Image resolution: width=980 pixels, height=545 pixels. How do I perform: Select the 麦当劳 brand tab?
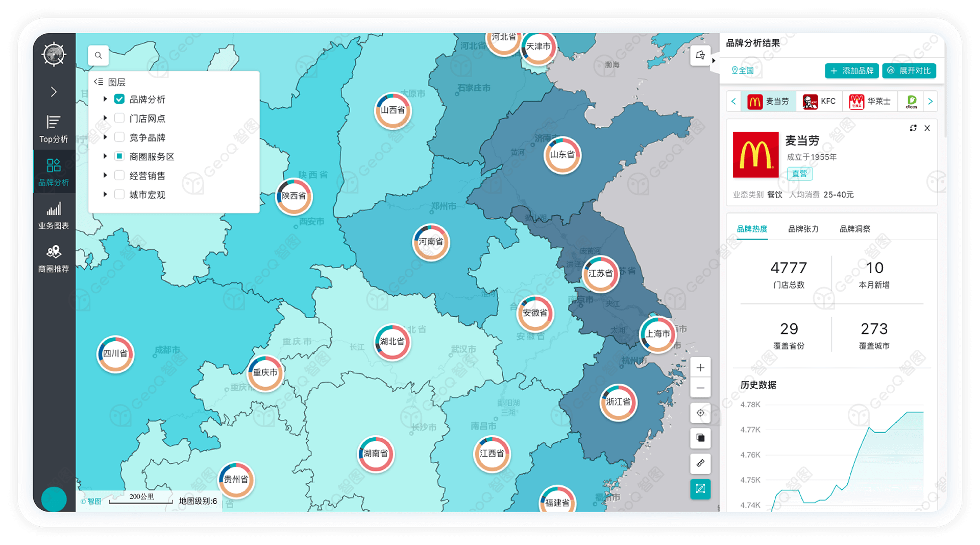click(x=769, y=102)
